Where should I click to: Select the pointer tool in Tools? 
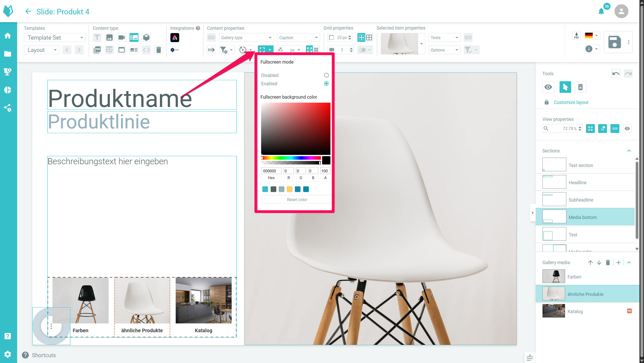tap(565, 87)
